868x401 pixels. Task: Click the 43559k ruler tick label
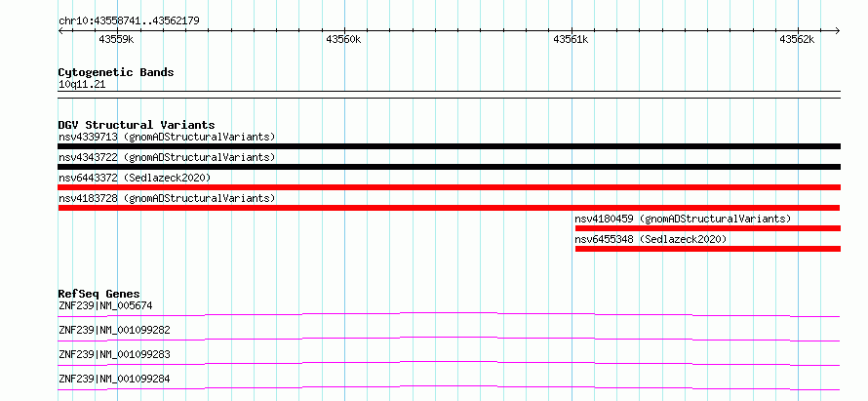click(x=116, y=39)
